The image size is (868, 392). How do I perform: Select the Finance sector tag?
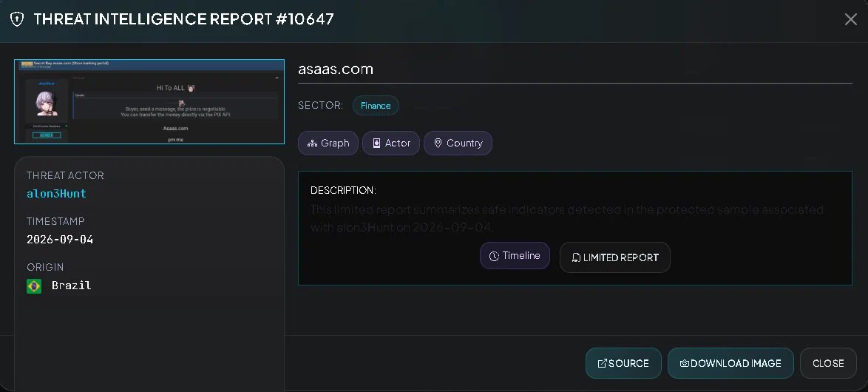(376, 105)
